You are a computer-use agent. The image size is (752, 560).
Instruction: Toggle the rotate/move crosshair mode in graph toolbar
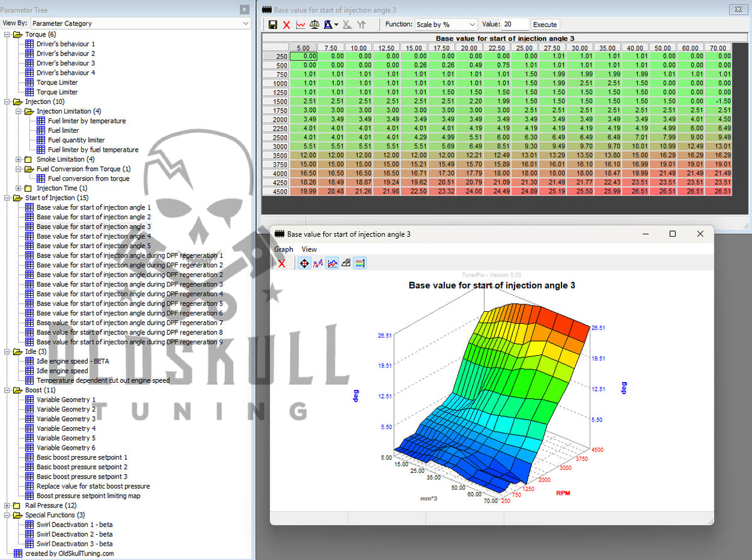click(x=305, y=264)
